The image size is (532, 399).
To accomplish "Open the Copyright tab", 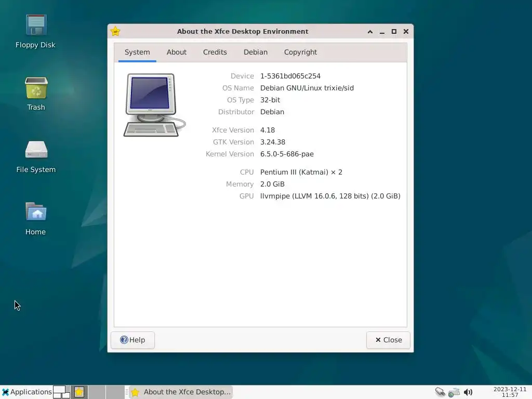I will point(300,52).
